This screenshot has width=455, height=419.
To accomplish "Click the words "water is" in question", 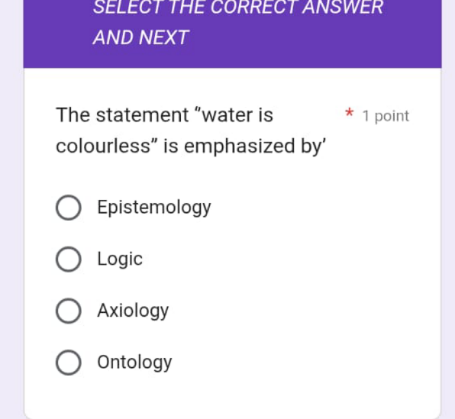I will 238,115.
